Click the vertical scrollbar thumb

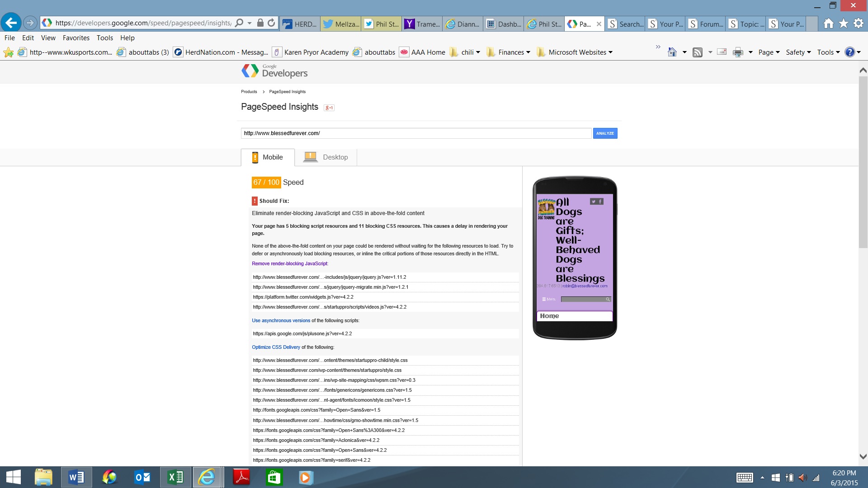863,162
